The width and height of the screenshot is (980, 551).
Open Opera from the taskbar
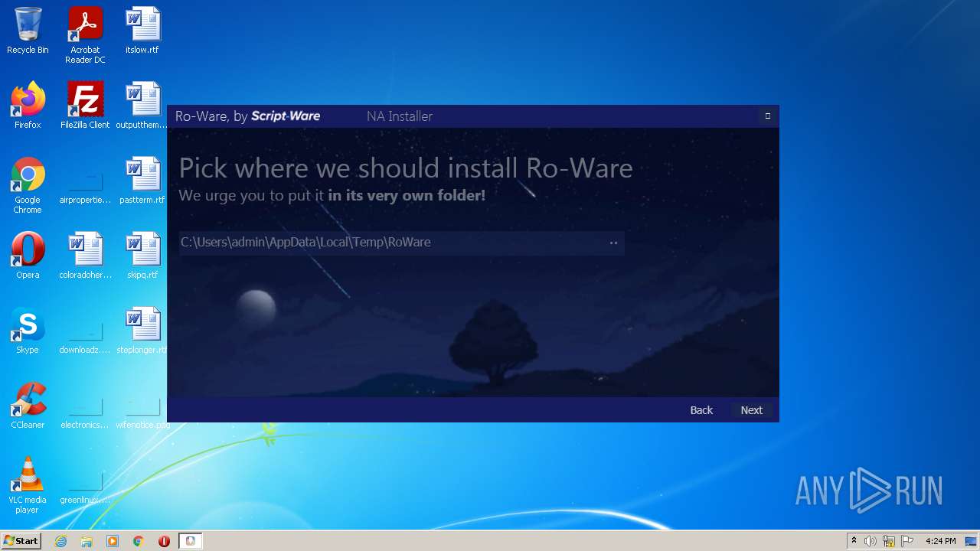[x=164, y=541]
